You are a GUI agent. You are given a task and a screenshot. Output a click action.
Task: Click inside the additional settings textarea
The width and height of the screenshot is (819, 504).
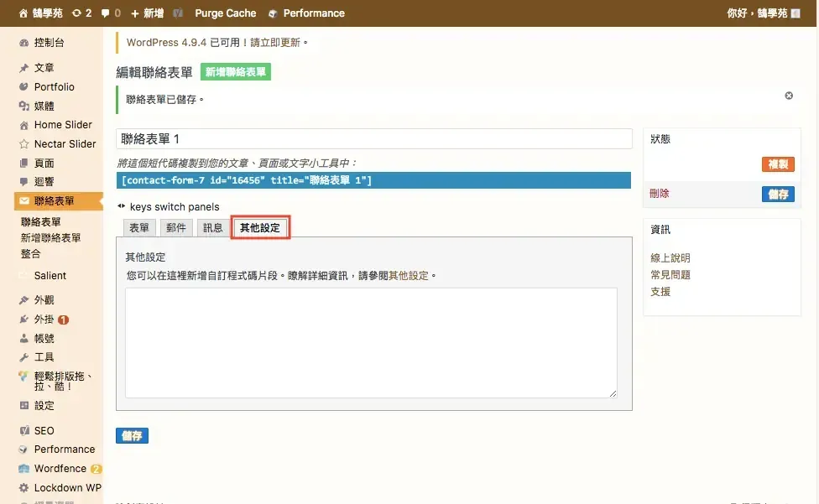point(371,343)
